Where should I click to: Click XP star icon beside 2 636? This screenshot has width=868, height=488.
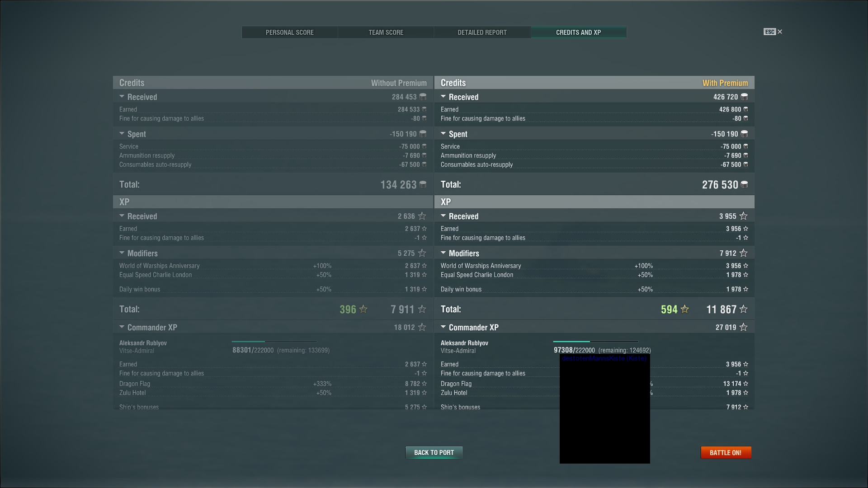point(422,216)
